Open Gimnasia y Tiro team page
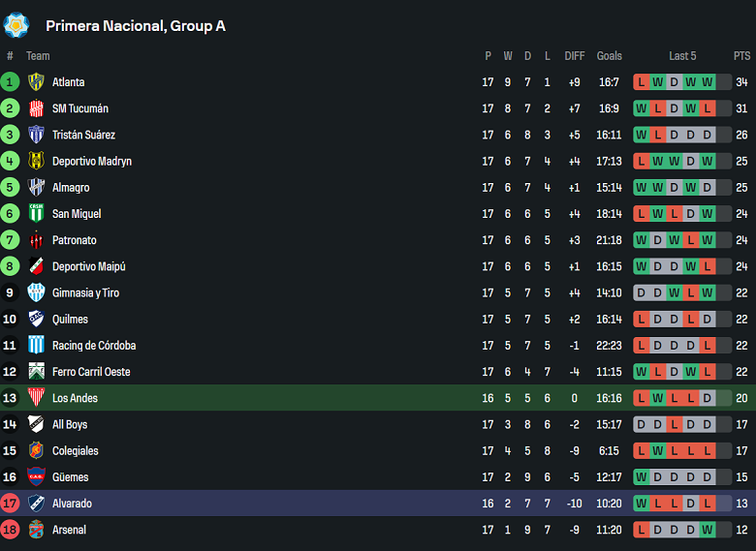 (85, 292)
